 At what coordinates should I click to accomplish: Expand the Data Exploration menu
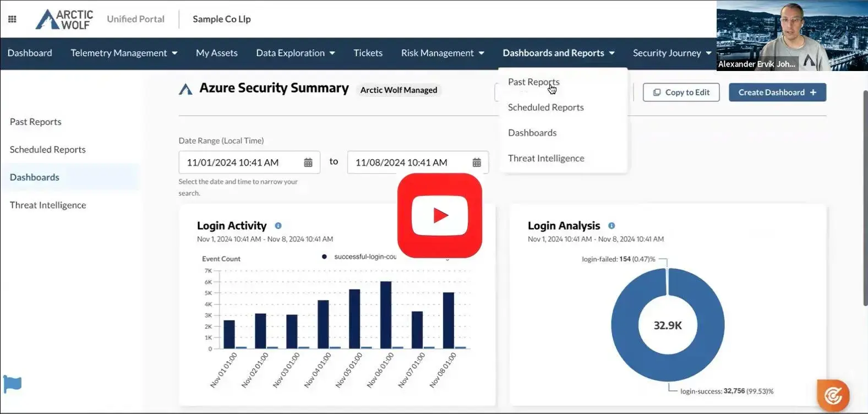[x=296, y=53]
